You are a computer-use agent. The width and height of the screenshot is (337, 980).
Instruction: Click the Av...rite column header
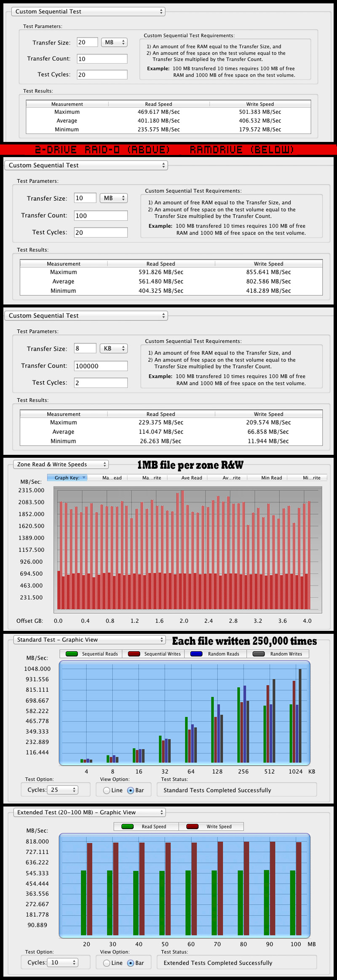[232, 478]
